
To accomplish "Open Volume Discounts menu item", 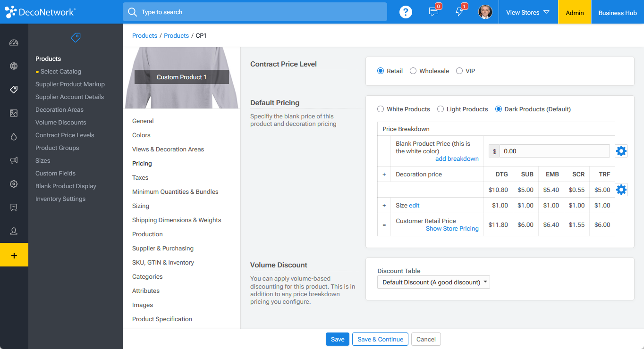I will click(x=61, y=122).
